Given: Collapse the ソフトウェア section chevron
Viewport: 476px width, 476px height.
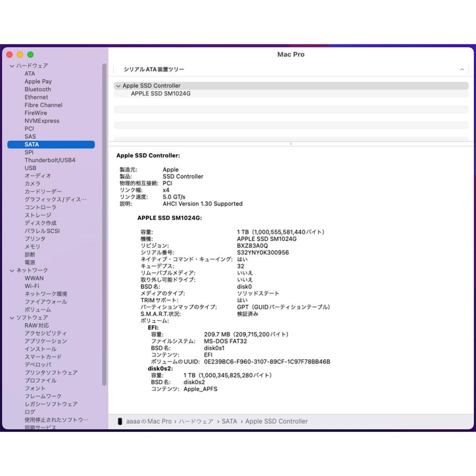Looking at the screenshot, I should 12,318.
